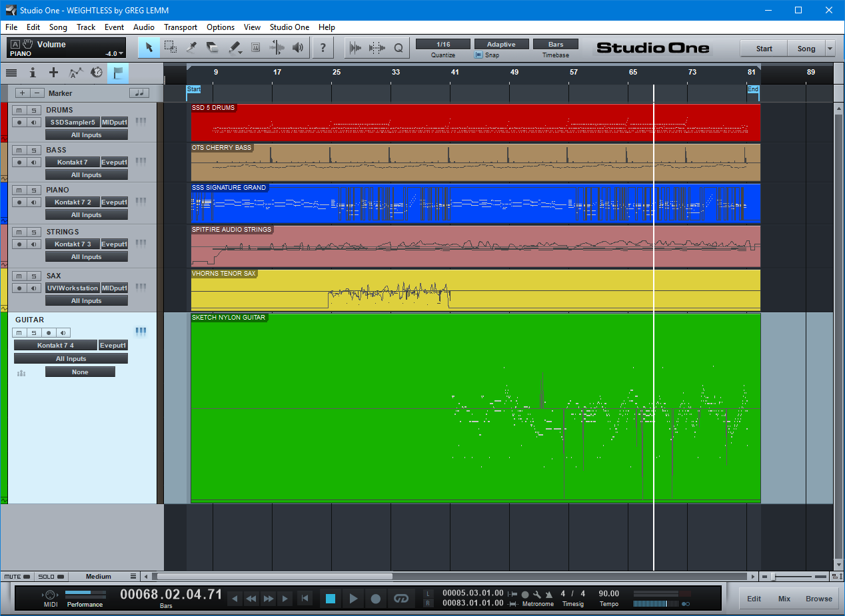Open the Adaptive snap mode dropdown
Image resolution: width=845 pixels, height=616 pixels.
click(x=501, y=44)
